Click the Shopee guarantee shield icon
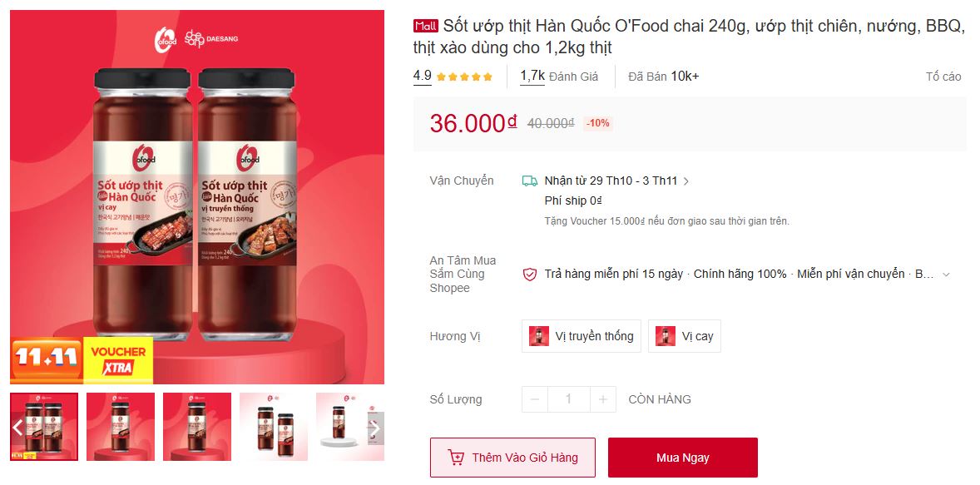This screenshot has height=485, width=980. (529, 275)
